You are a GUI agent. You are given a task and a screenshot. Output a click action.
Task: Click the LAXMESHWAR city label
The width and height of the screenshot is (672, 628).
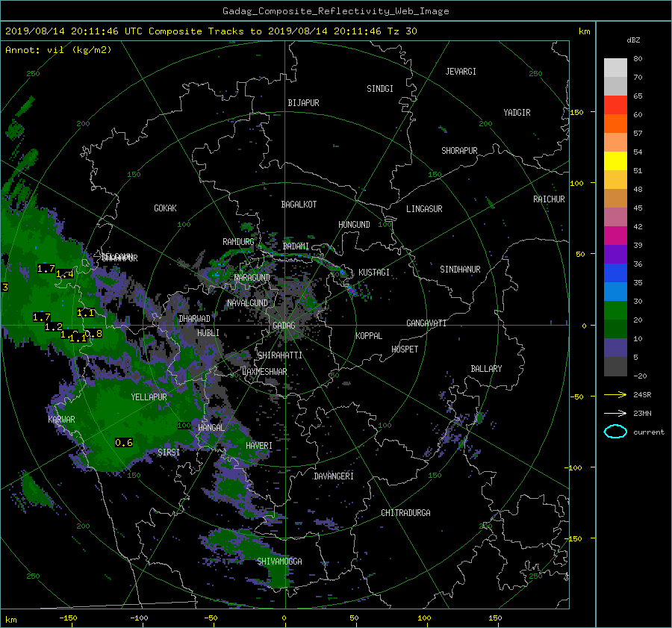pyautogui.click(x=264, y=372)
